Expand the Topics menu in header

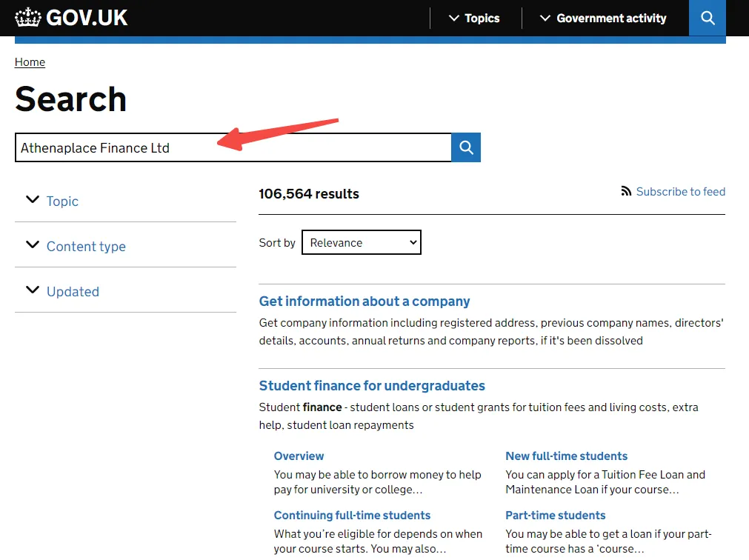(474, 18)
